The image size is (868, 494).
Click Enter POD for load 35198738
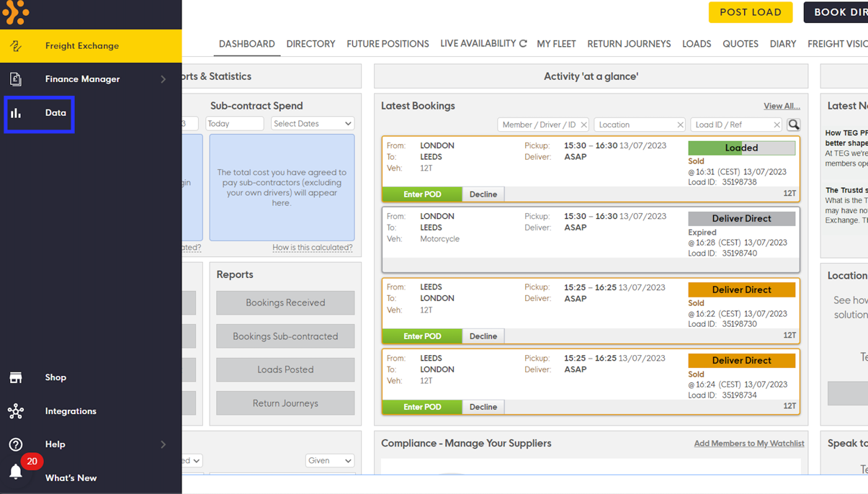click(x=422, y=194)
